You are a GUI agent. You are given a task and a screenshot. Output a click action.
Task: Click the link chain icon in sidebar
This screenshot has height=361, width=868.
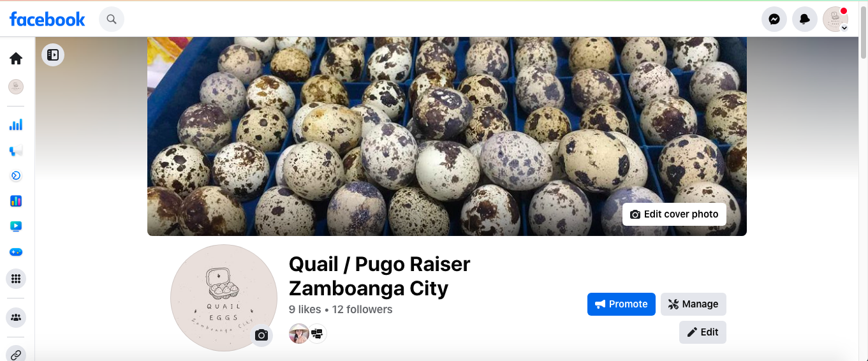16,354
